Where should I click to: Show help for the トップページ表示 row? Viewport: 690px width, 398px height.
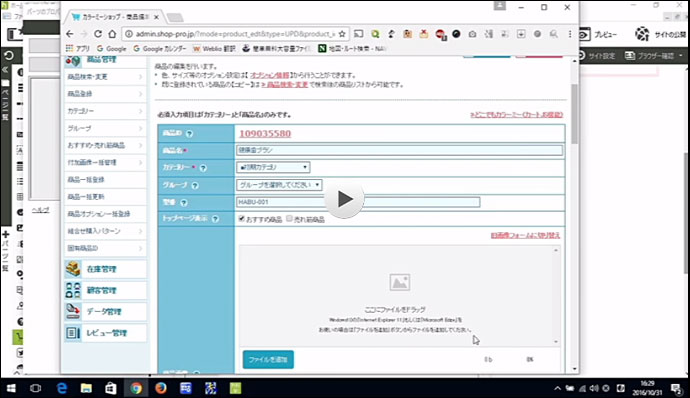click(215, 219)
